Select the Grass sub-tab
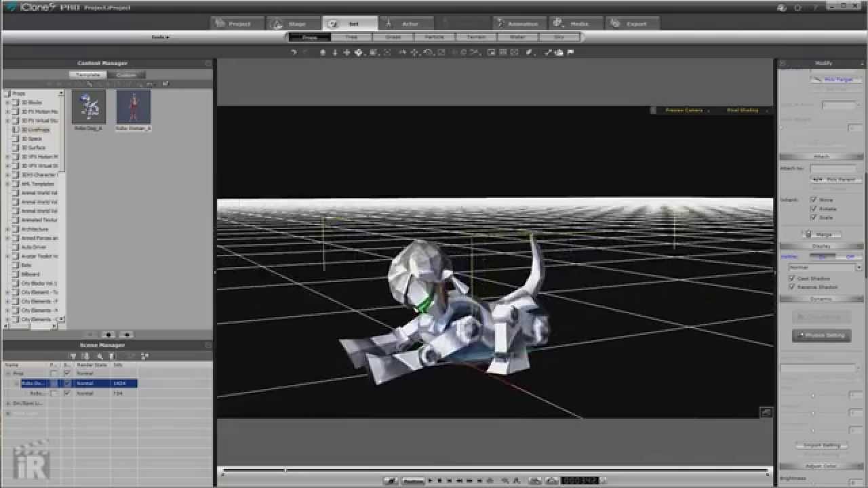This screenshot has height=488, width=868. pos(393,37)
